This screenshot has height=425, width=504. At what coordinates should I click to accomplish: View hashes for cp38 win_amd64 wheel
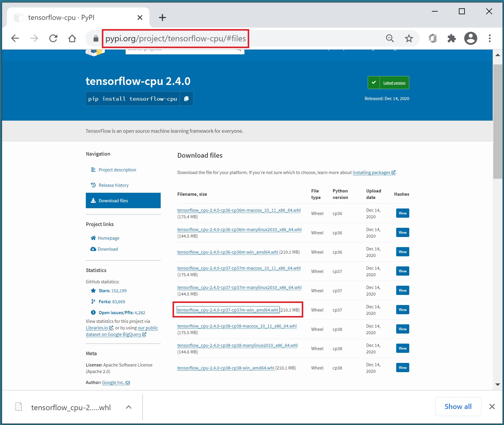[x=402, y=368]
